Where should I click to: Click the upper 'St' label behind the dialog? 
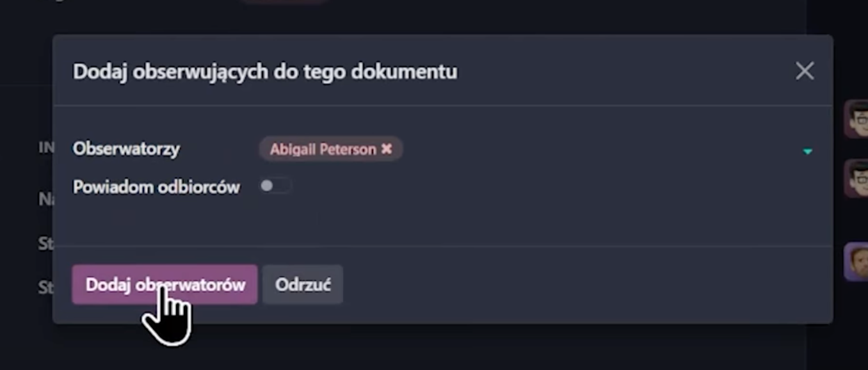tap(45, 244)
